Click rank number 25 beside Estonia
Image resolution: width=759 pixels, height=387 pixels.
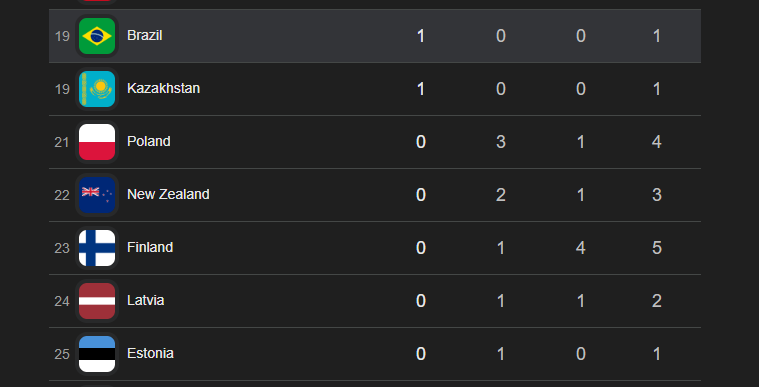[62, 354]
